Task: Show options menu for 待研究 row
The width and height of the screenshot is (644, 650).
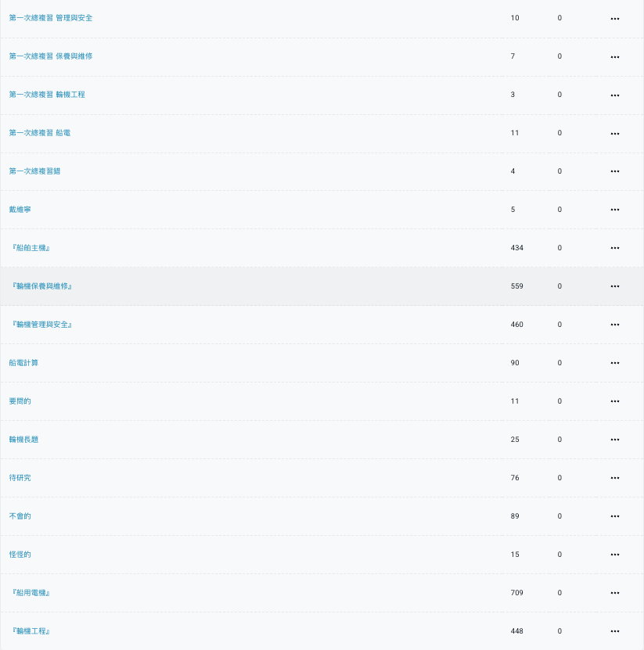Action: coord(614,478)
